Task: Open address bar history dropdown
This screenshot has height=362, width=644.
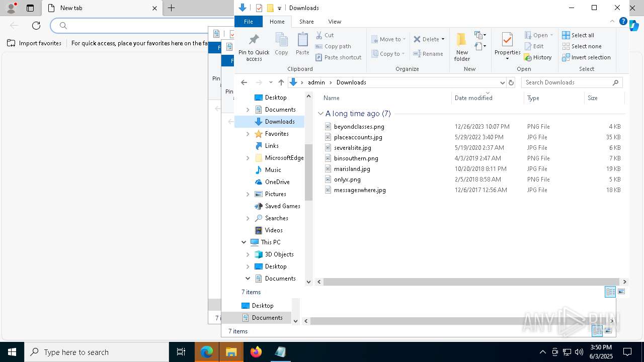Action: pyautogui.click(x=502, y=82)
